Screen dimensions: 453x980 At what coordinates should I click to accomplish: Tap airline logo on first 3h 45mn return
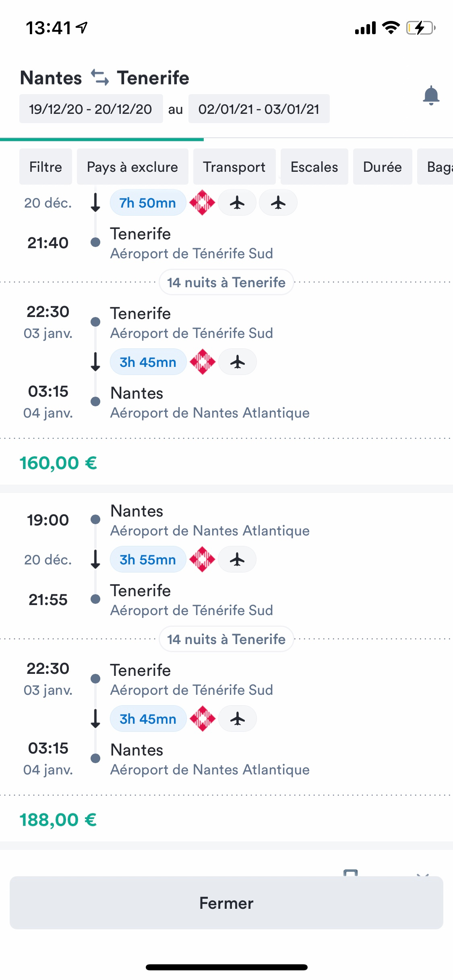tap(203, 362)
